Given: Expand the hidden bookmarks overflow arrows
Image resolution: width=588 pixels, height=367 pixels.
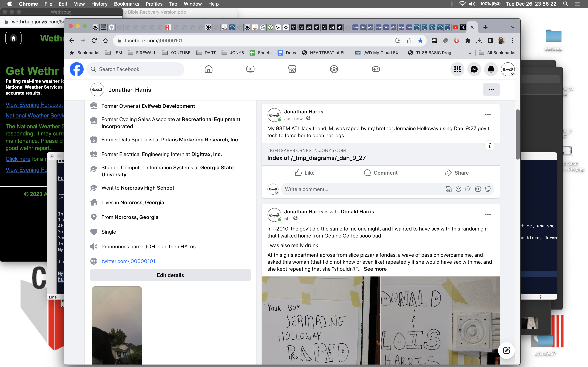Looking at the screenshot, I should pyautogui.click(x=470, y=53).
